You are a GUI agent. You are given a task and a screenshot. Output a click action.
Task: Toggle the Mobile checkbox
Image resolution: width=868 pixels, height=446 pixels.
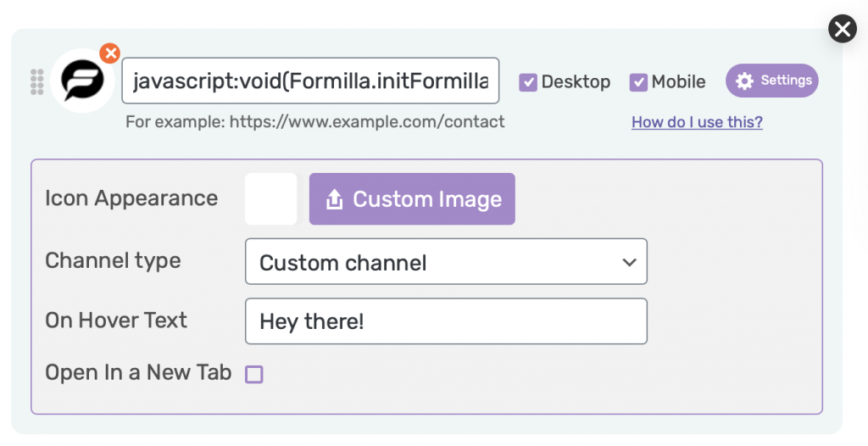(638, 82)
